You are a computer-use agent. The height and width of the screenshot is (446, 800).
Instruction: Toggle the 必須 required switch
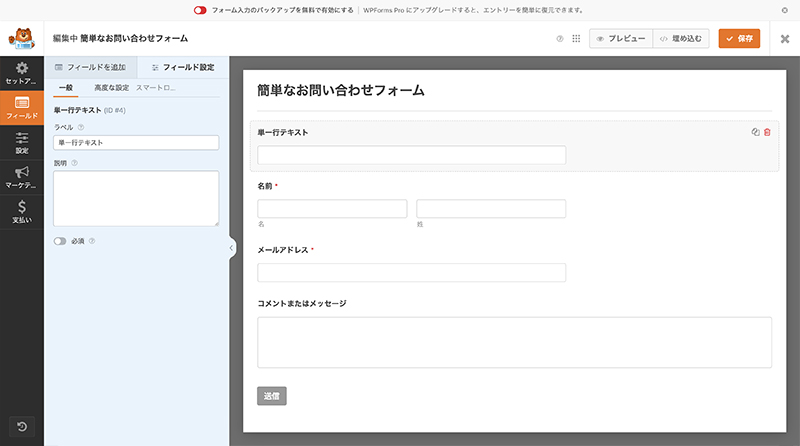pos(61,241)
